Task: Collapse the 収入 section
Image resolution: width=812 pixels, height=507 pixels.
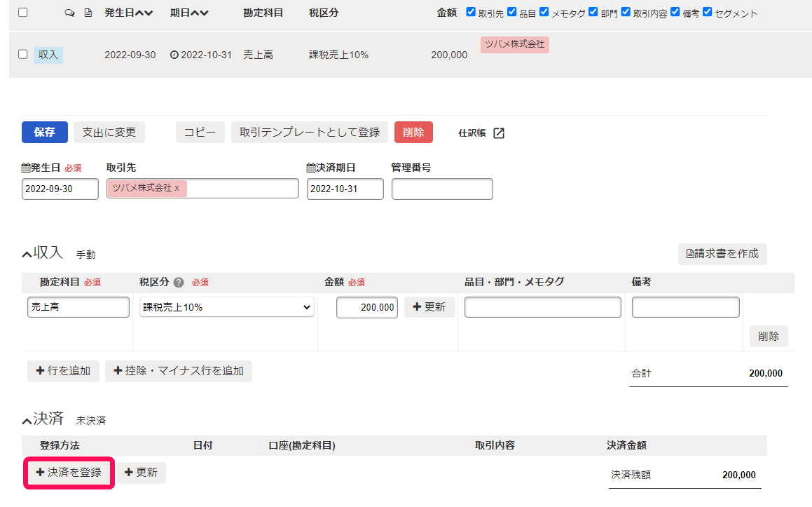Action: [27, 254]
